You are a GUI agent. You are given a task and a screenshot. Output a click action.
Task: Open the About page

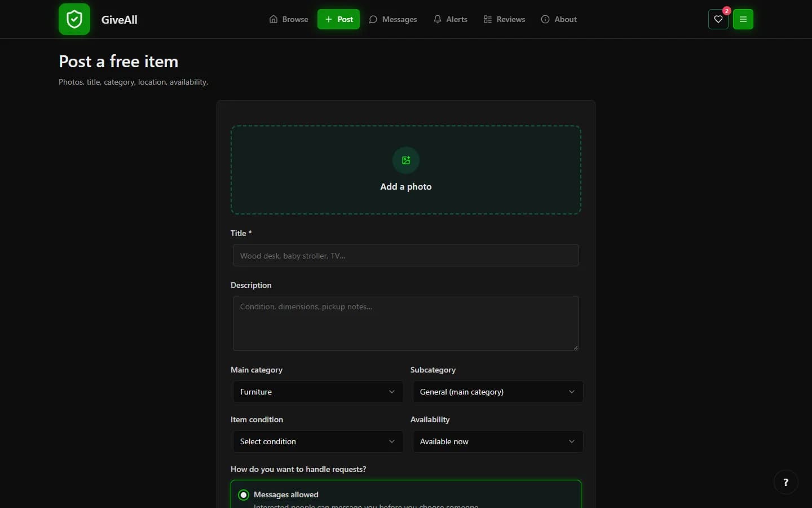(x=559, y=19)
